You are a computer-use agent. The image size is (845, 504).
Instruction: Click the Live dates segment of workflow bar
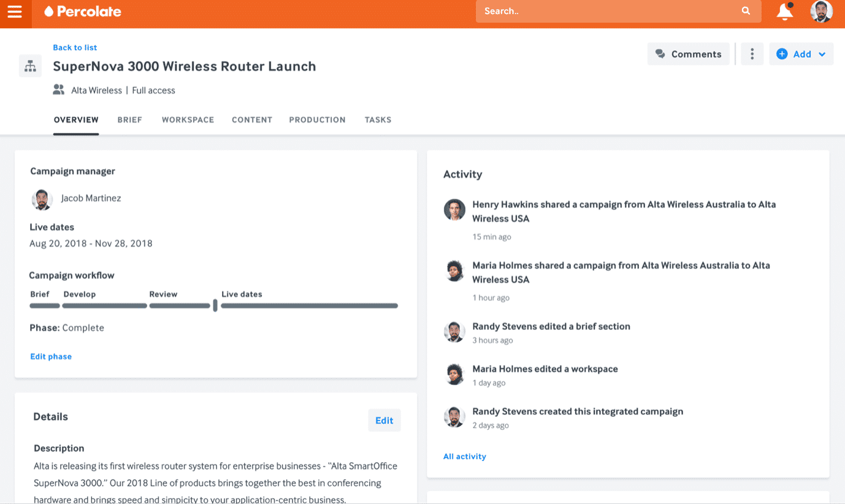coord(310,305)
